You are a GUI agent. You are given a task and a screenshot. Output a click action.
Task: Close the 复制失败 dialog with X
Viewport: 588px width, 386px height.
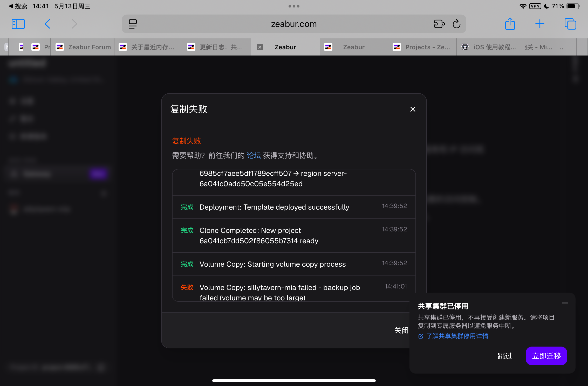pyautogui.click(x=413, y=109)
